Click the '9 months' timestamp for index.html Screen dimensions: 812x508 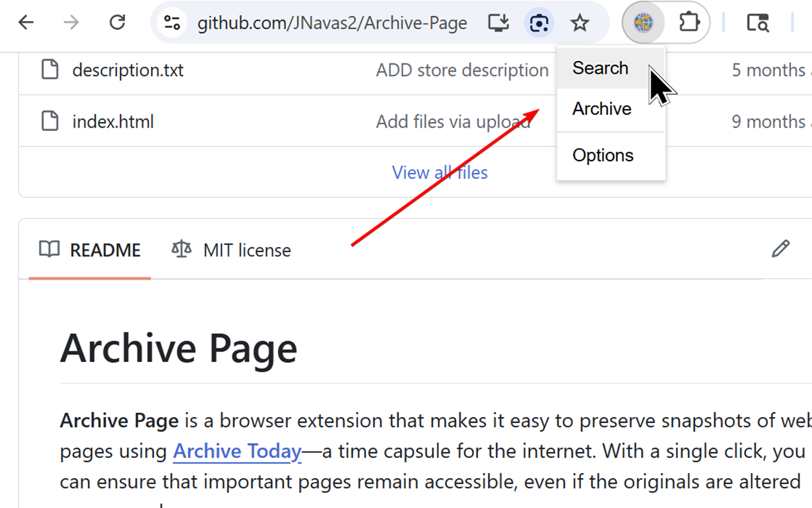771,121
